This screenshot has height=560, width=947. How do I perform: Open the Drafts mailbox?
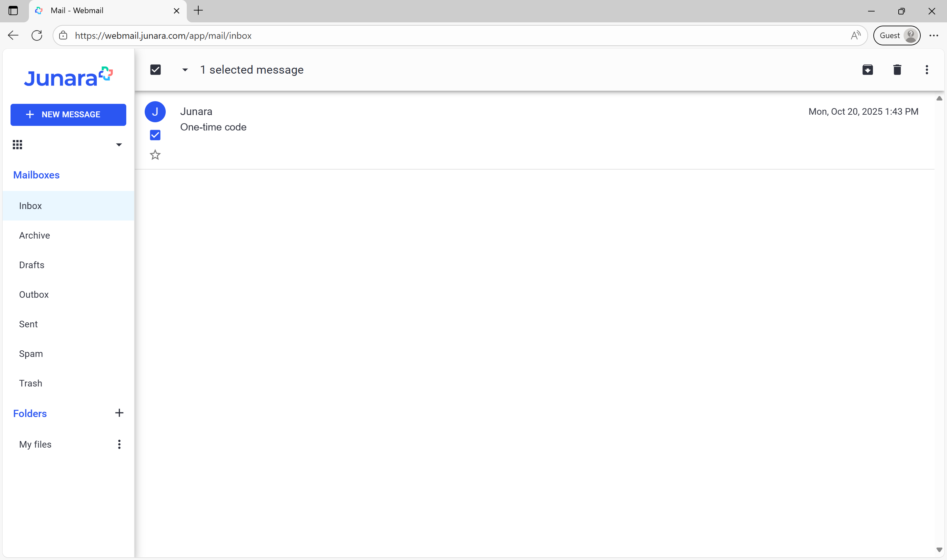(x=68, y=265)
